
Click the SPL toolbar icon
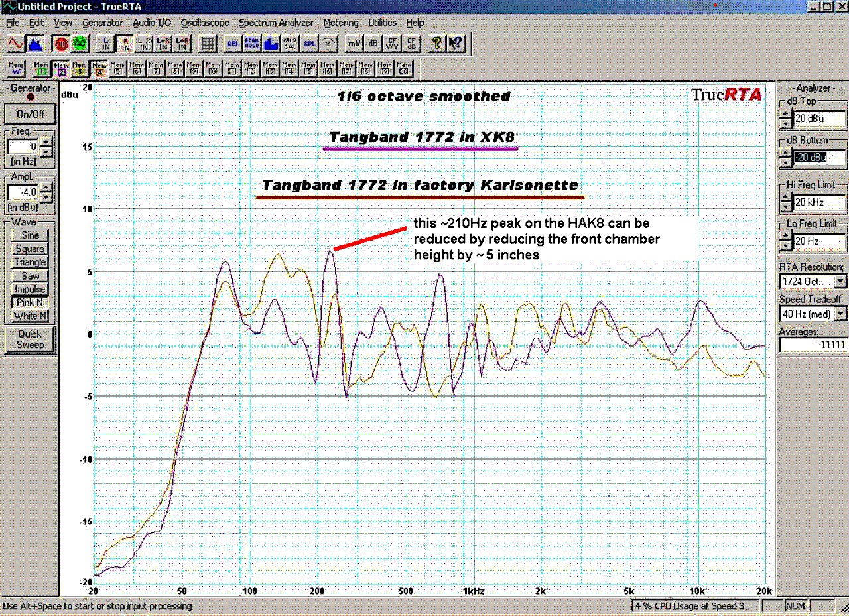click(309, 44)
